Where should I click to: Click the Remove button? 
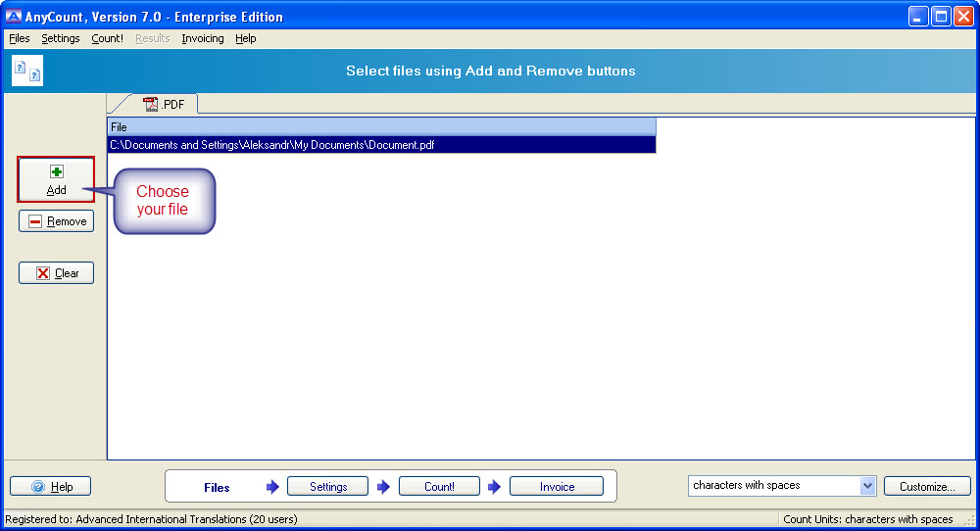pos(56,221)
